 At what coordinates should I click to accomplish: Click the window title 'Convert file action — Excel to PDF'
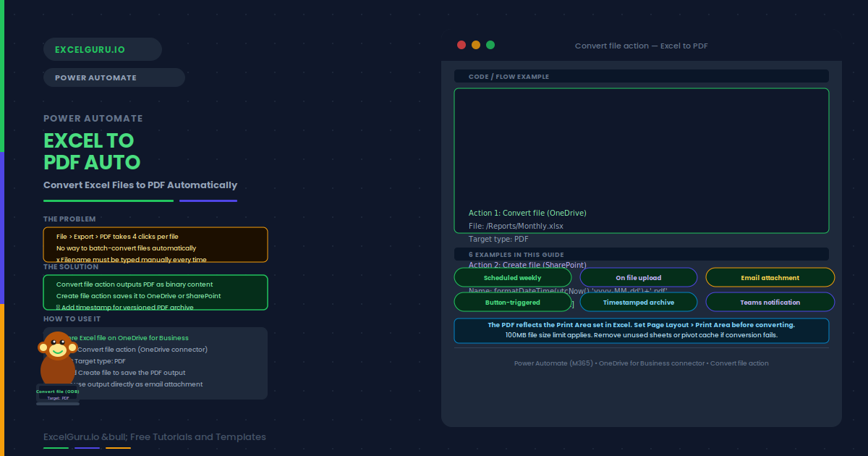[x=642, y=46]
